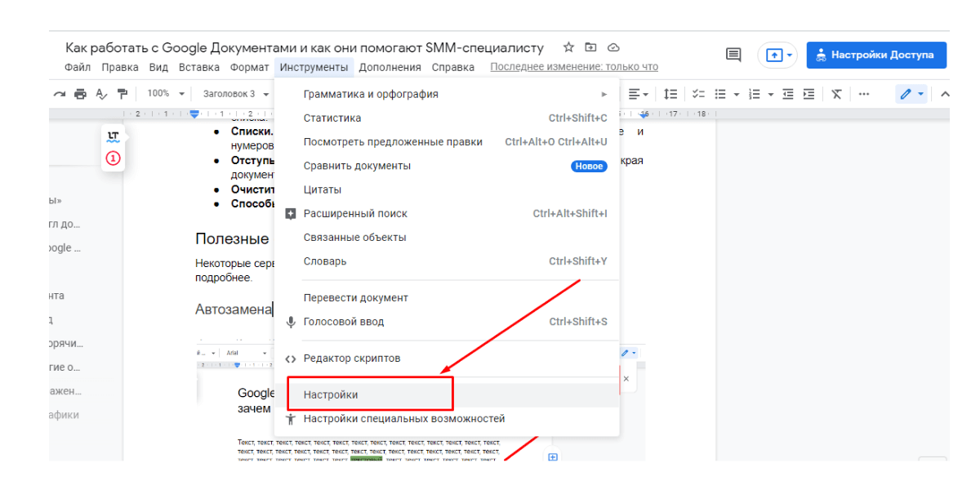Open the Формат menu

point(249,67)
